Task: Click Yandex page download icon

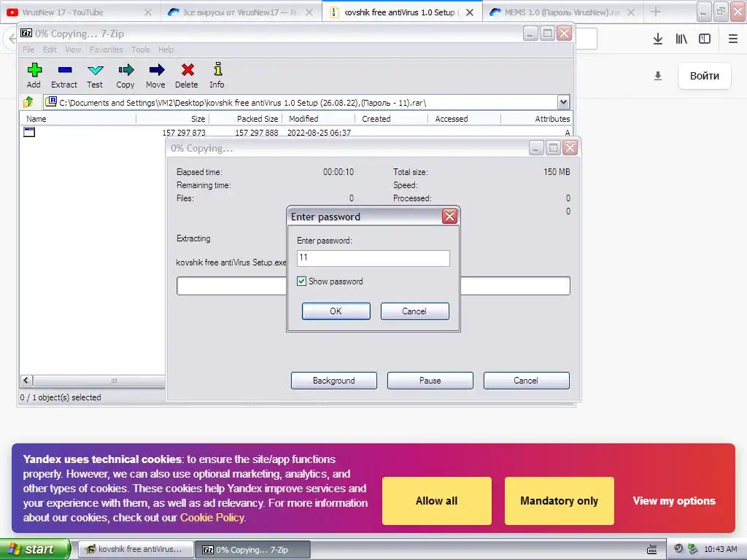Action: [658, 76]
